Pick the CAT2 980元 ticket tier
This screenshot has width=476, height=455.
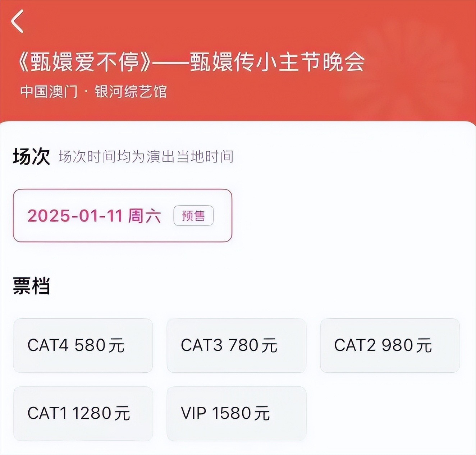point(390,345)
